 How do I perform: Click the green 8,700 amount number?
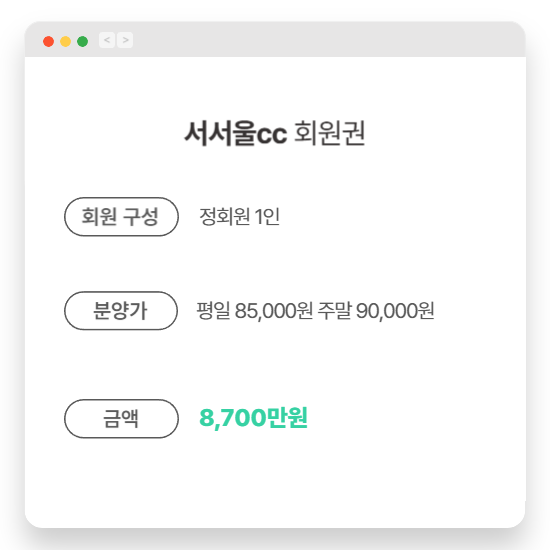[232, 418]
